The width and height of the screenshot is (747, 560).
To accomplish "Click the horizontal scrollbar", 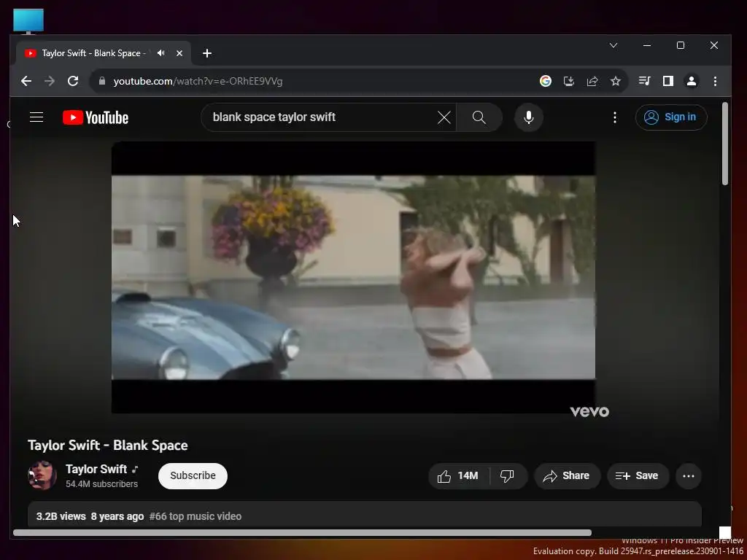I will click(302, 532).
